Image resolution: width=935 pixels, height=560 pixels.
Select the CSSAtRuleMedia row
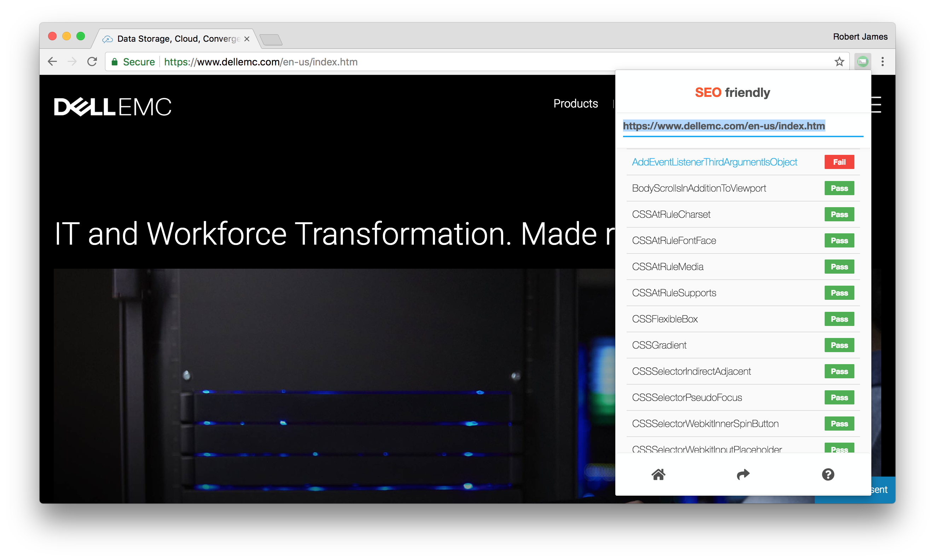(667, 267)
